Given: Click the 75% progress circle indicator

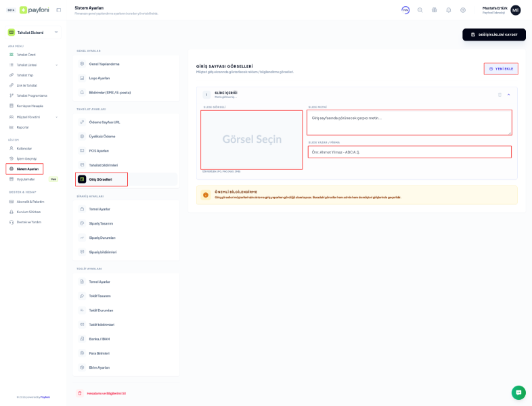Looking at the screenshot, I should click(x=405, y=10).
